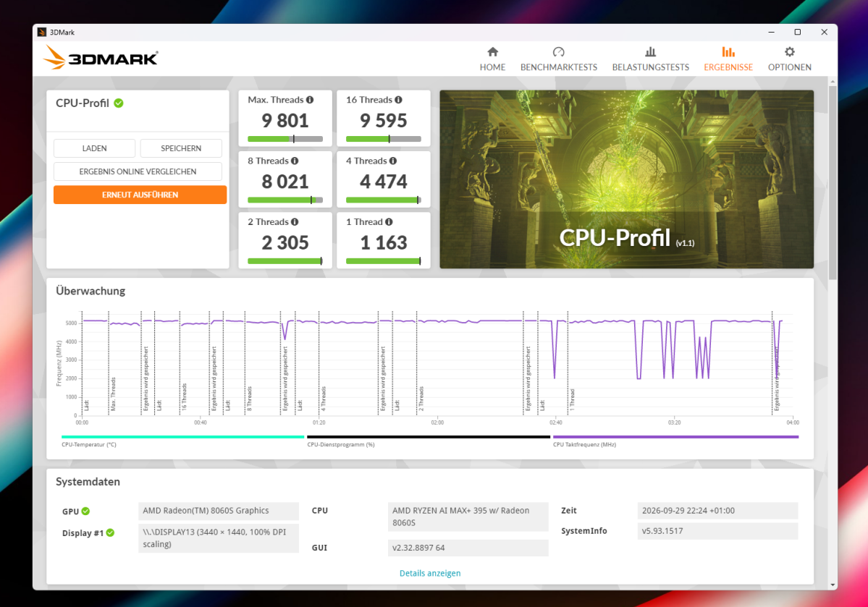Click the 2 Threads score 2 305

(x=285, y=242)
